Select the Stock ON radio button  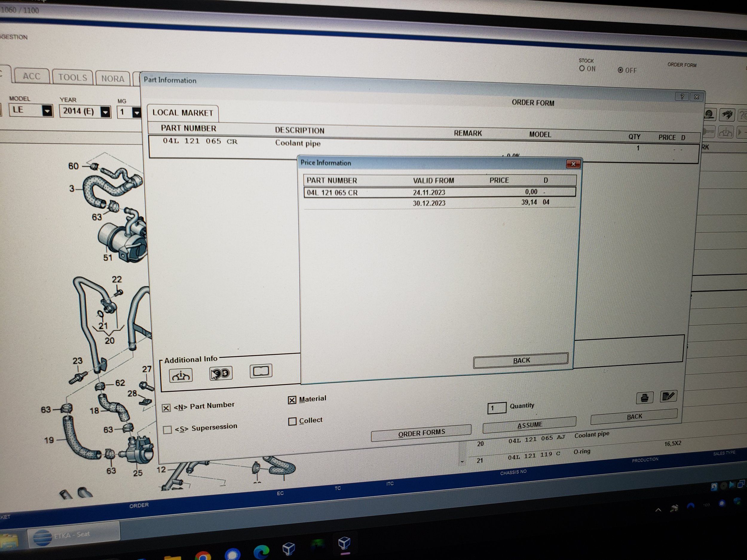click(x=582, y=68)
